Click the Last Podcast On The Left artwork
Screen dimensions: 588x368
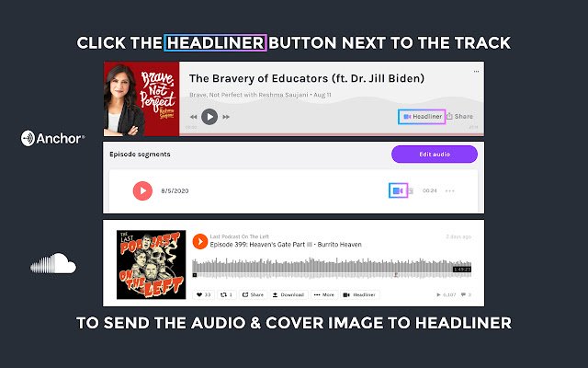tap(151, 265)
